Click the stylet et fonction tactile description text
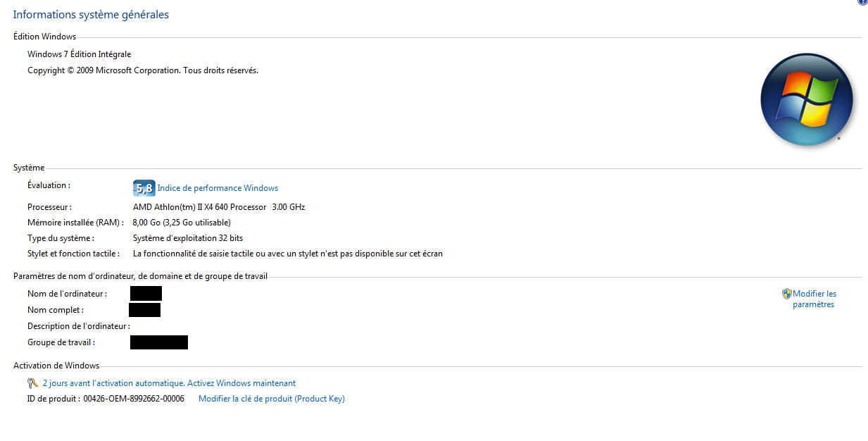The image size is (868, 441). [x=287, y=254]
